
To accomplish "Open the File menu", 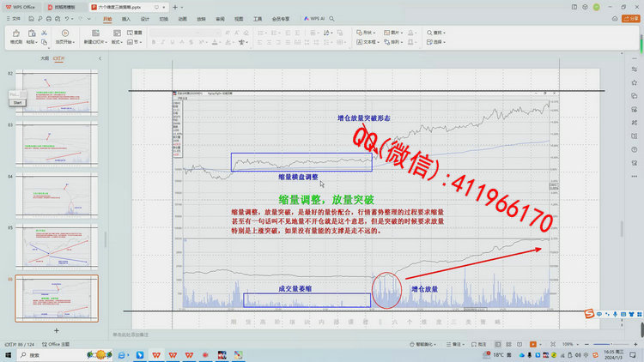I will (14, 19).
